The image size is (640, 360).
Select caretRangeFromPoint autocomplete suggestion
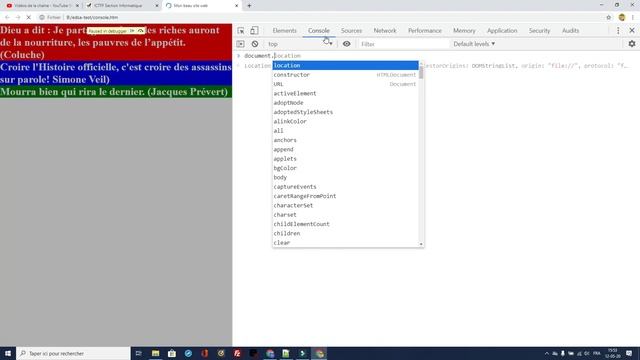click(345, 196)
